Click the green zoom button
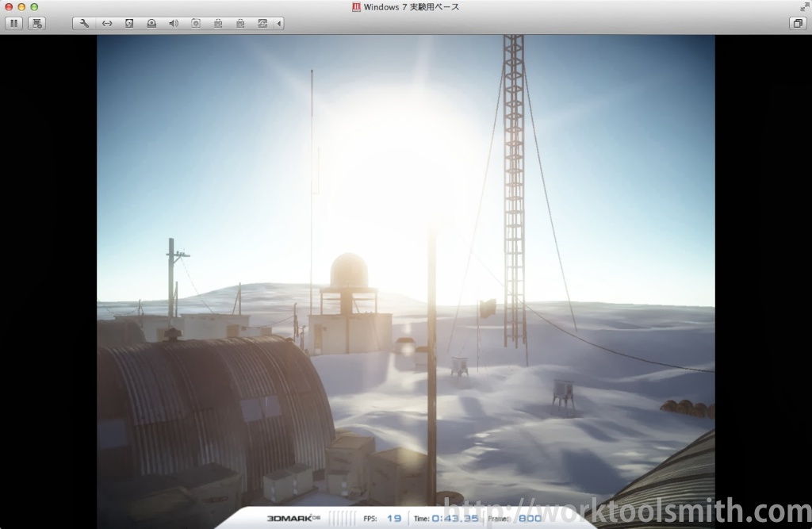This screenshot has width=812, height=529. 34,6
